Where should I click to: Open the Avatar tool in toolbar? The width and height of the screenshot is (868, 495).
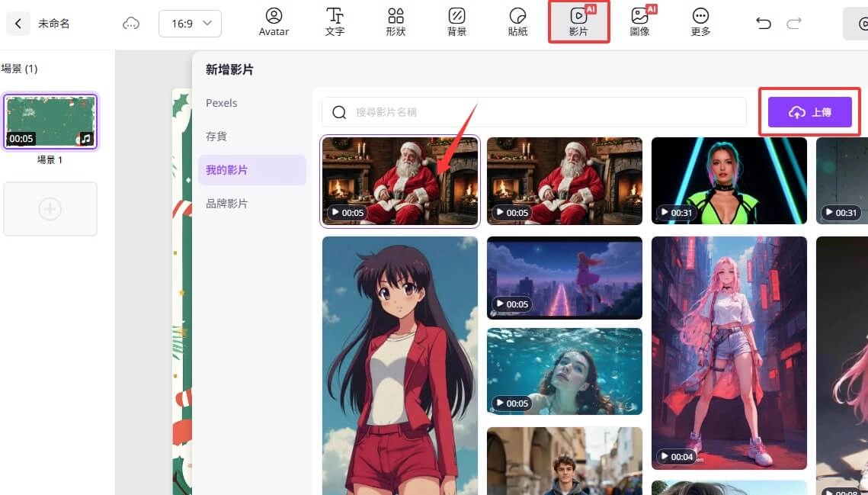(274, 22)
